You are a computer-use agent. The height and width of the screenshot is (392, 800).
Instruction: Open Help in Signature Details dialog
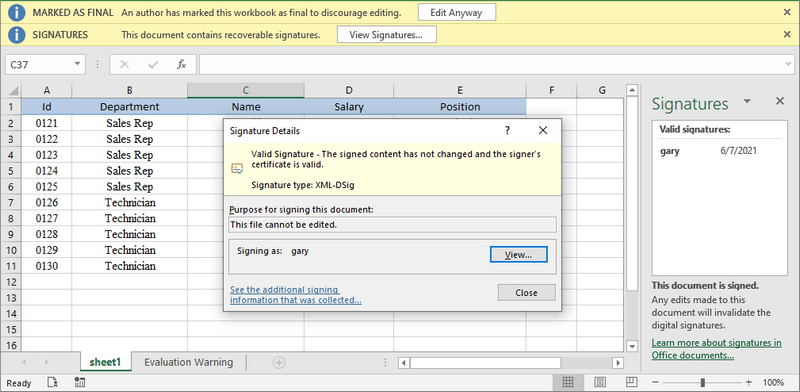coord(507,131)
